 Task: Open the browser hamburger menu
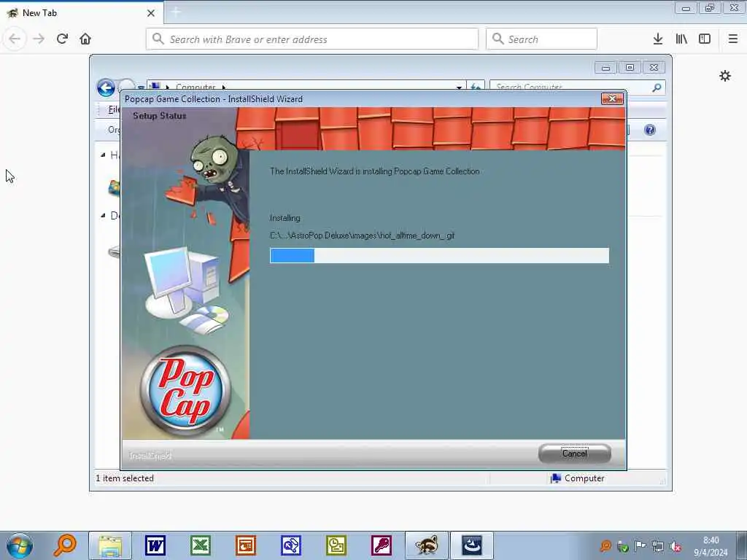coord(733,39)
